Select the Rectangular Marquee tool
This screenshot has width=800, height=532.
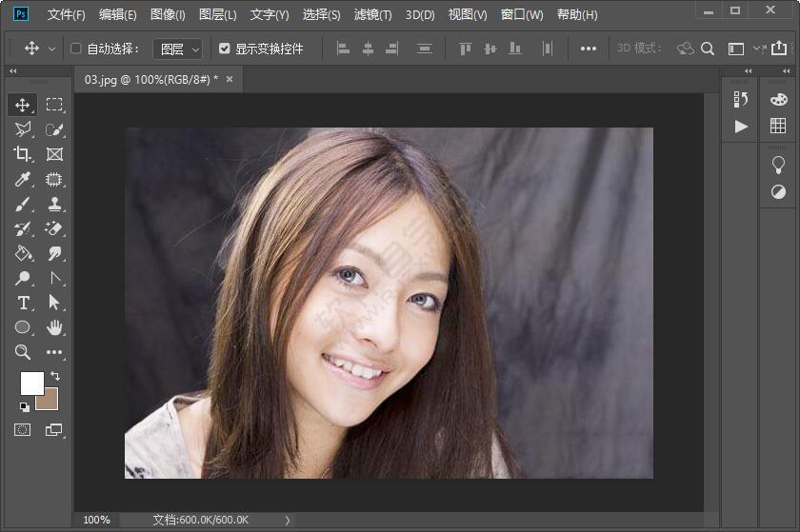point(54,105)
